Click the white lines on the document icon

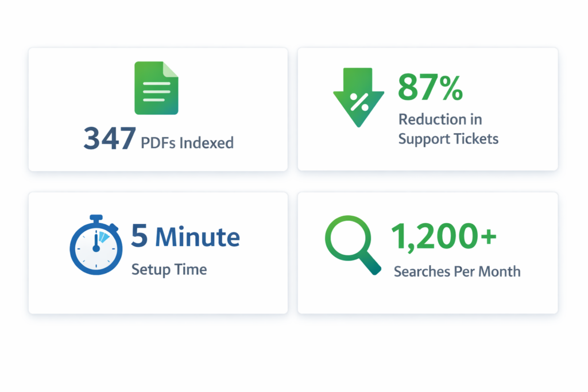click(156, 92)
